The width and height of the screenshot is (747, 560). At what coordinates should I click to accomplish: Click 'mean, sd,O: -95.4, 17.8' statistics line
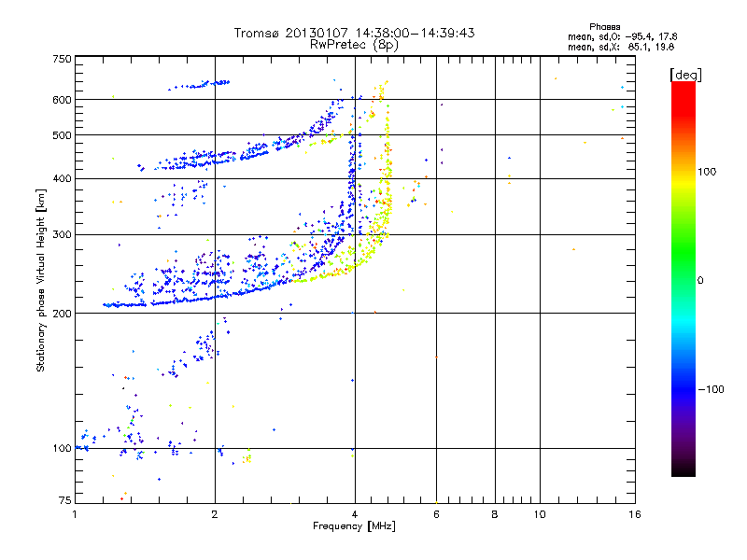point(622,36)
